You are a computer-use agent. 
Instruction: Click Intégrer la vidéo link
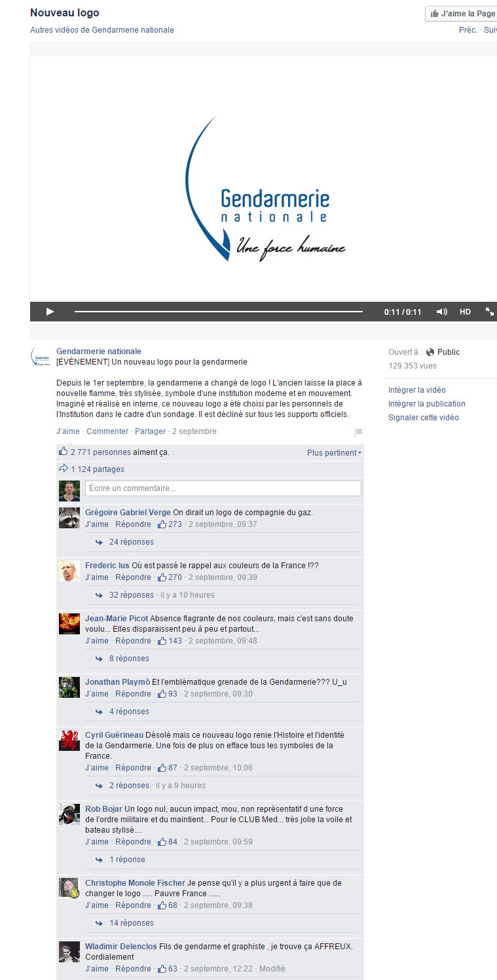416,390
